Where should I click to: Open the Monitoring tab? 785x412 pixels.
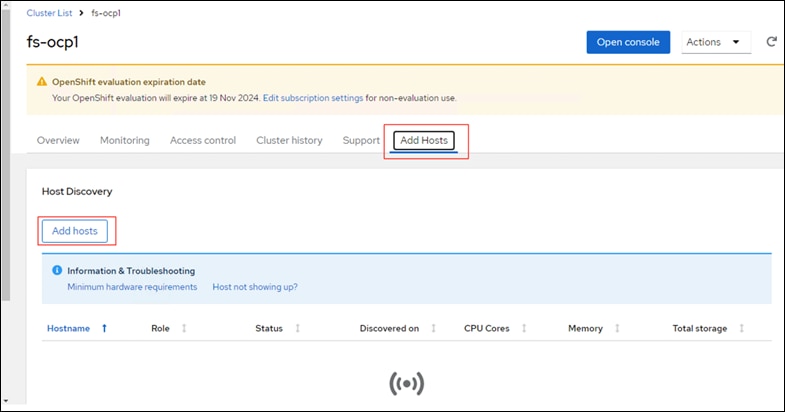coord(125,140)
